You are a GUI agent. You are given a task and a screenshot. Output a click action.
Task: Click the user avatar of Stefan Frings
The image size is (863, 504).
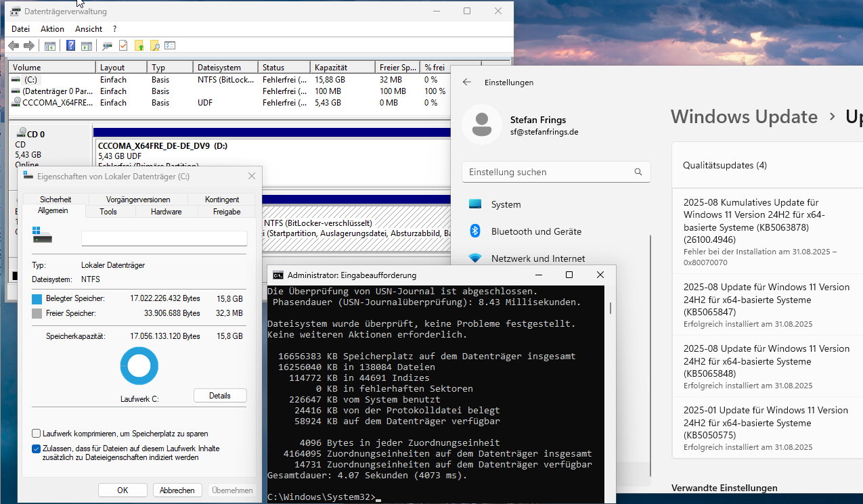coord(481,125)
